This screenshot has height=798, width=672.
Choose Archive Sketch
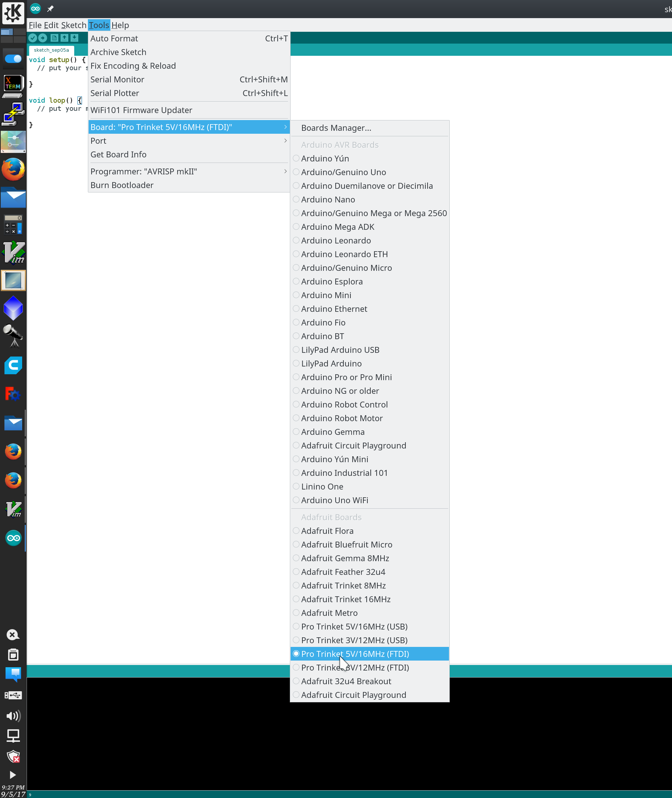[x=189, y=52]
